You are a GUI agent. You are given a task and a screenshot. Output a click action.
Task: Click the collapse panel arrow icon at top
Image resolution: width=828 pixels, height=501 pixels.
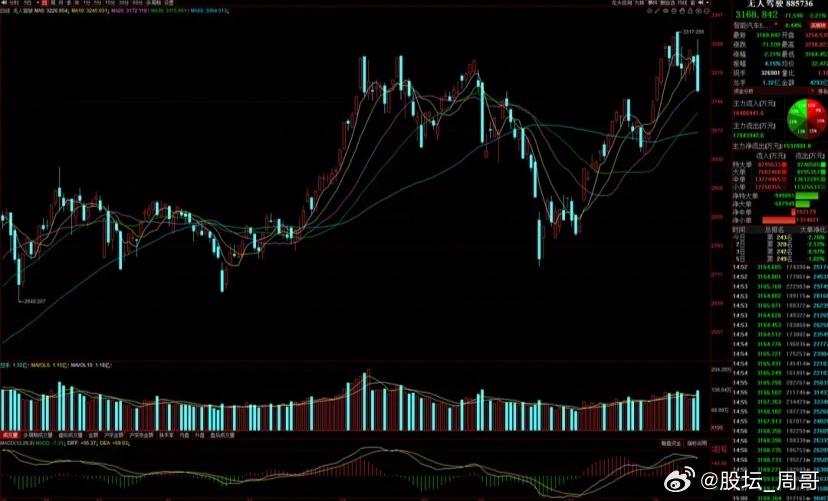click(700, 3)
